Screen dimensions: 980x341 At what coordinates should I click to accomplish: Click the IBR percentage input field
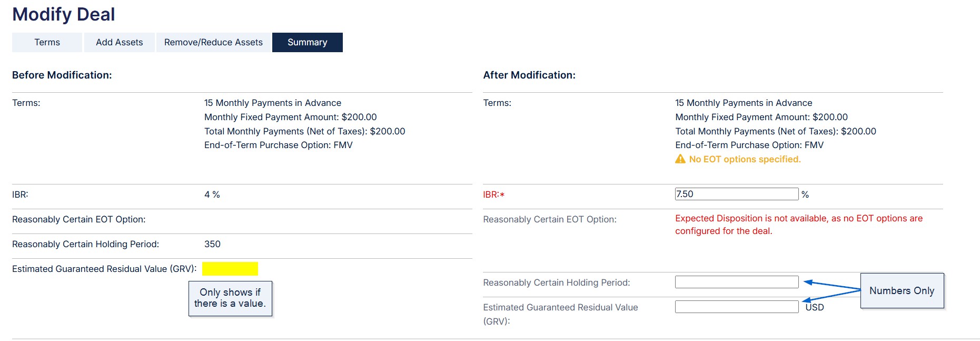click(x=737, y=194)
